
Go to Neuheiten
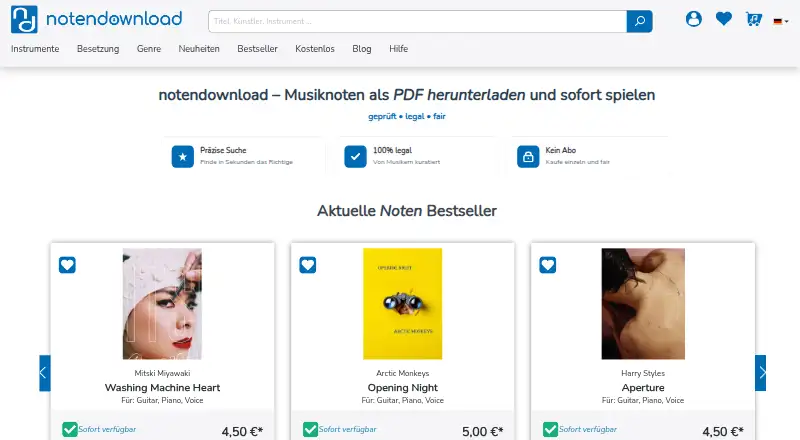coord(199,49)
